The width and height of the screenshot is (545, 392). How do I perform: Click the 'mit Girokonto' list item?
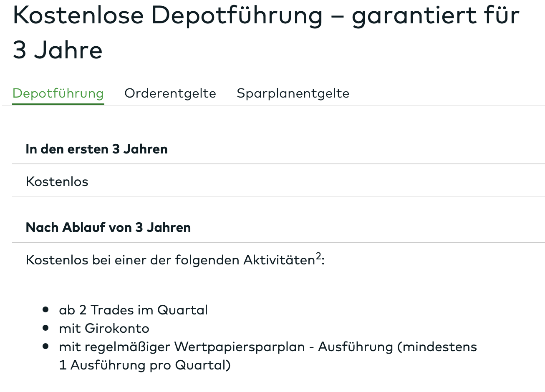point(104,328)
